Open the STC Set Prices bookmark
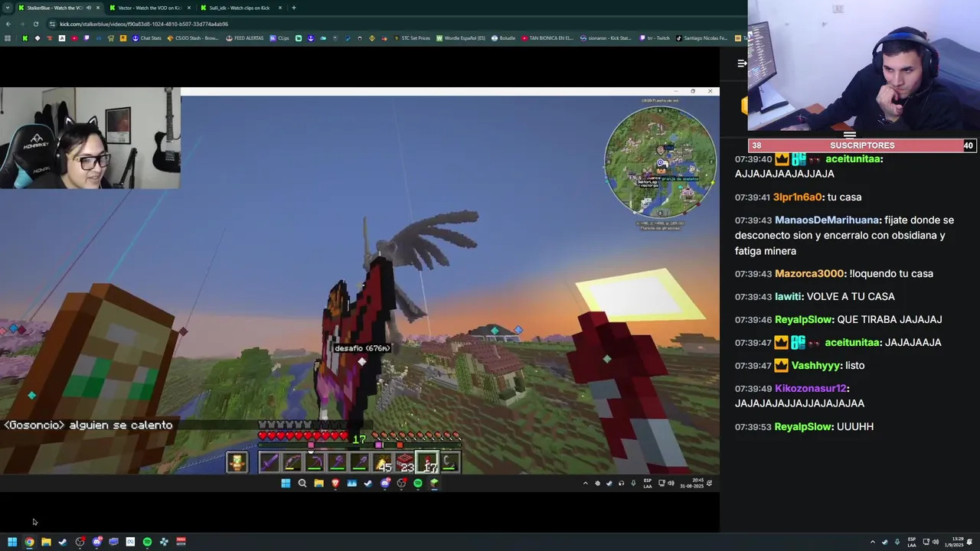Viewport: 980px width, 551px height. 412,38
